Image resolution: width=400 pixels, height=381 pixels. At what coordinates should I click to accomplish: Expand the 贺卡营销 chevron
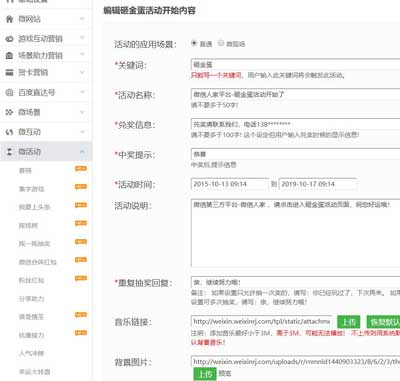[x=82, y=72]
